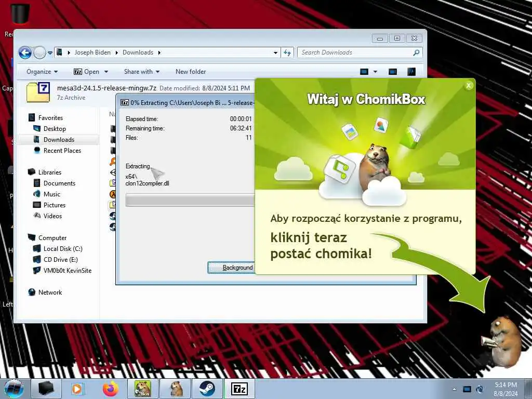Image resolution: width=532 pixels, height=399 pixels.
Task: Click the refresh button beside address bar
Action: click(287, 52)
